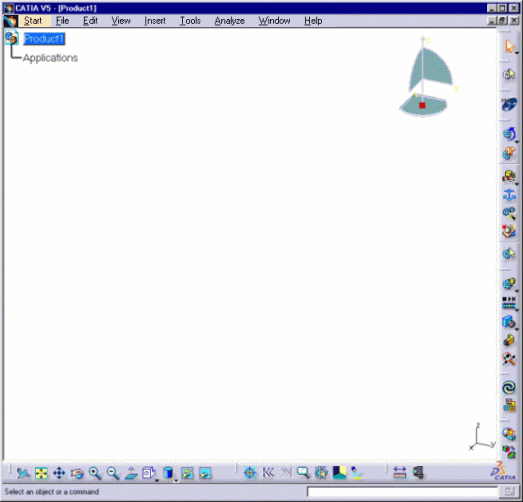Click the dark blue globe network icon
The height and width of the screenshot is (502, 523).
509,104
